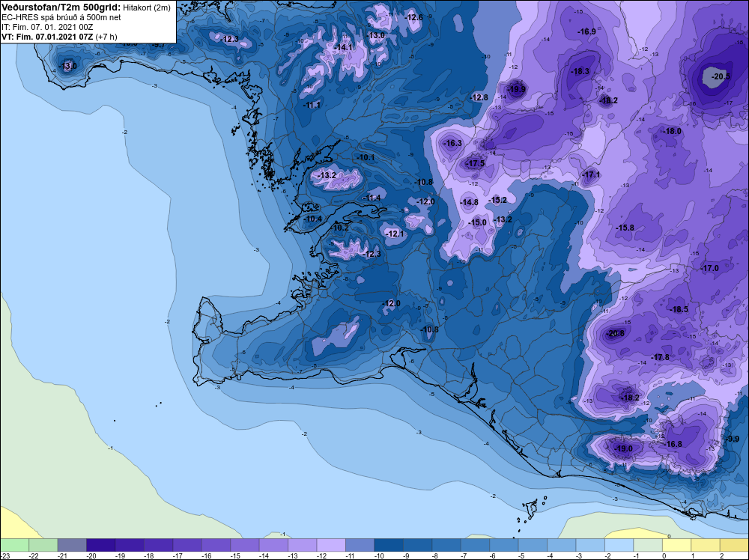Click the legend swatch labeled -4
The width and height of the screenshot is (749, 560).
[x=562, y=545]
